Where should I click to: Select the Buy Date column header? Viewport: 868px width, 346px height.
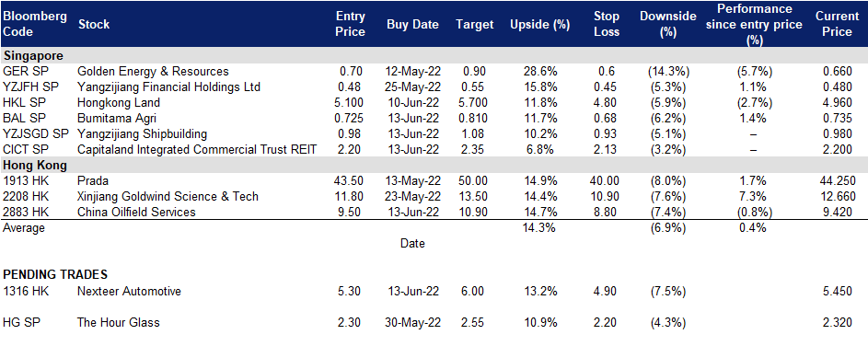click(x=412, y=24)
